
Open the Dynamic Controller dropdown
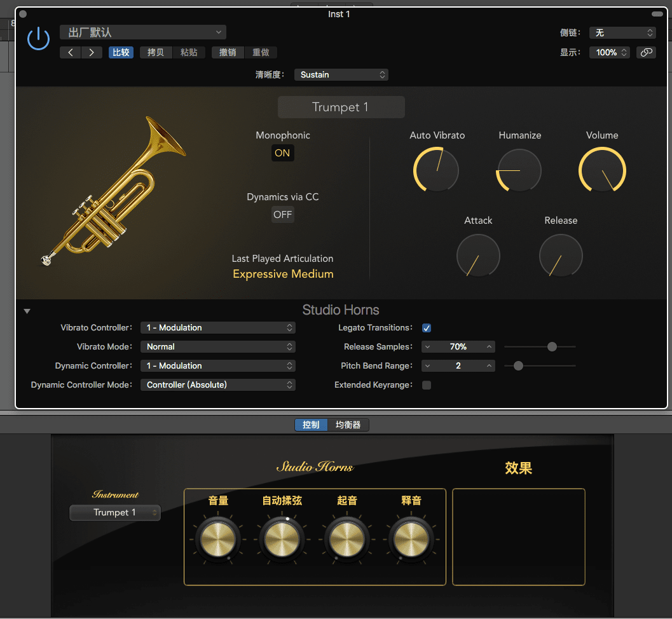point(217,366)
